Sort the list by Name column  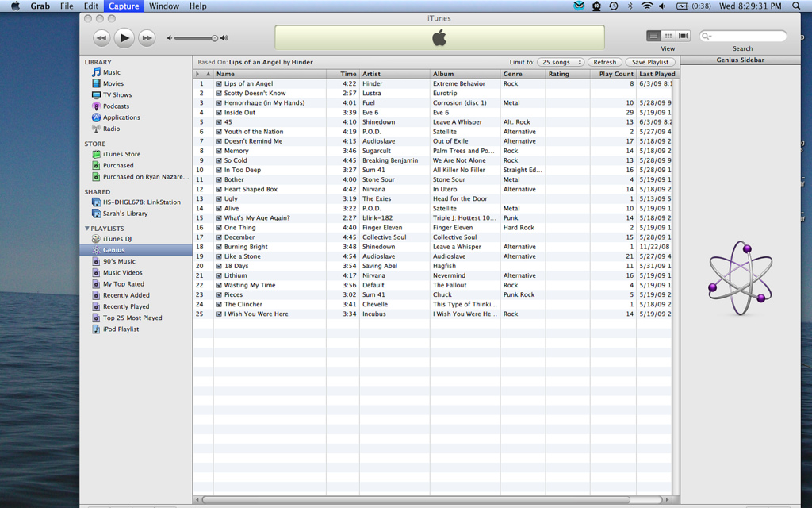click(x=270, y=74)
